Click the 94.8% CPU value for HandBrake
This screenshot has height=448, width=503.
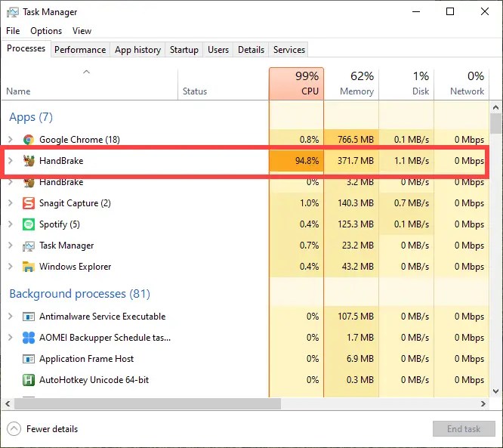307,160
